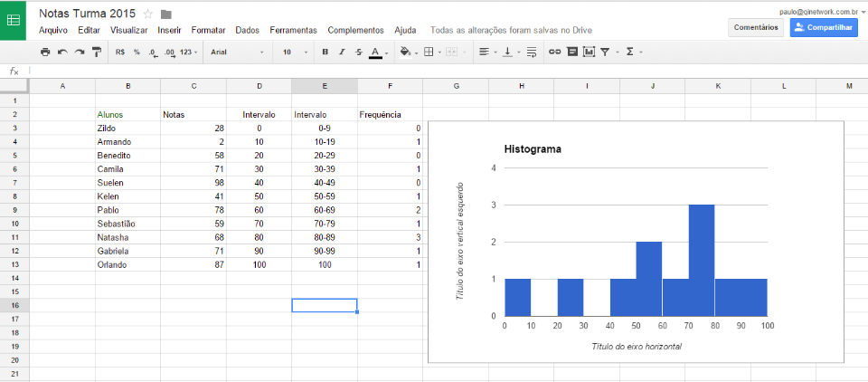Viewport: 868px width, 382px height.
Task: Toggle italic formatting
Action: pos(342,52)
